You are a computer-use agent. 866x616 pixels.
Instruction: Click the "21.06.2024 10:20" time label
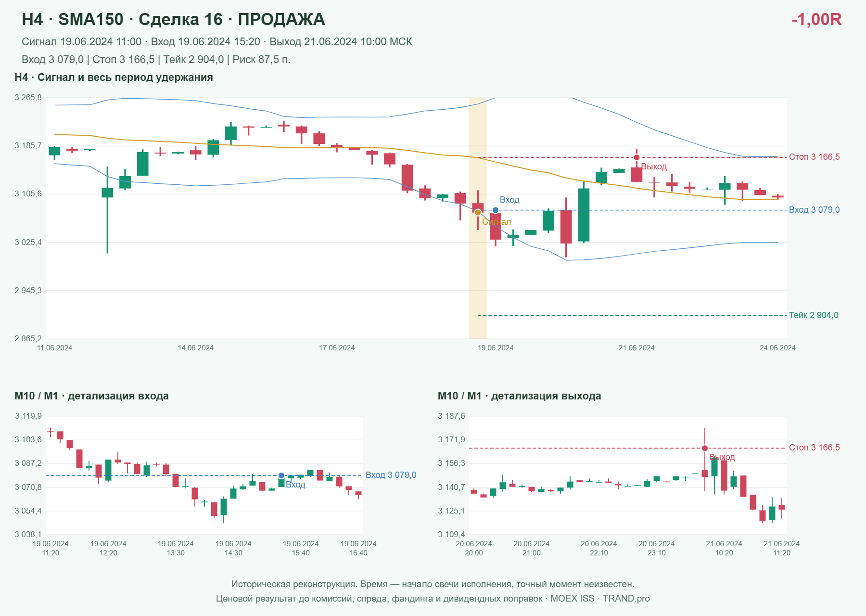click(x=724, y=548)
